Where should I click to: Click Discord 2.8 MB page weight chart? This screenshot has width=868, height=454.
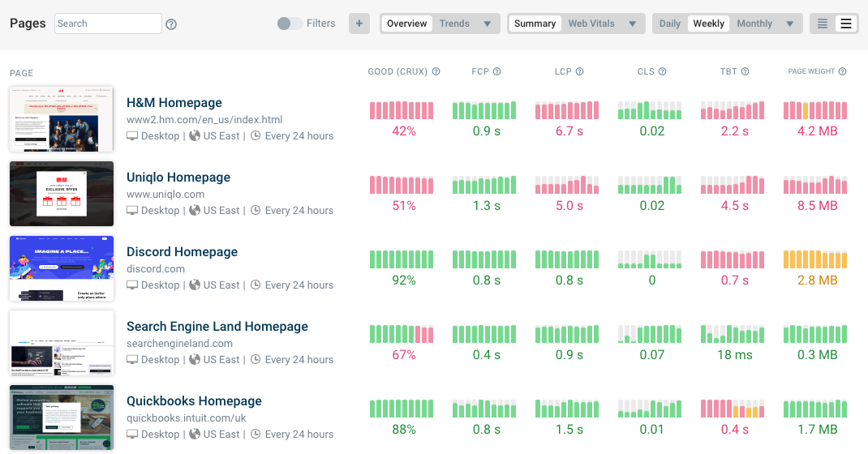click(814, 259)
